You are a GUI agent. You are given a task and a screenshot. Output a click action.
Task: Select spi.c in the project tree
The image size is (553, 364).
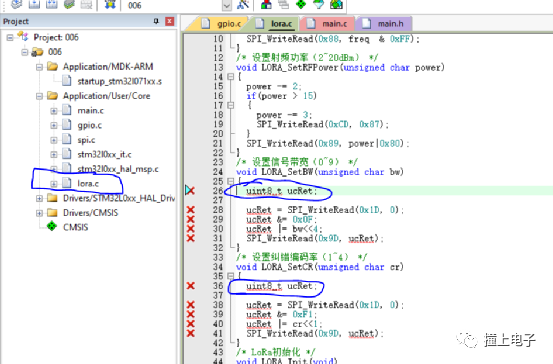point(86,140)
